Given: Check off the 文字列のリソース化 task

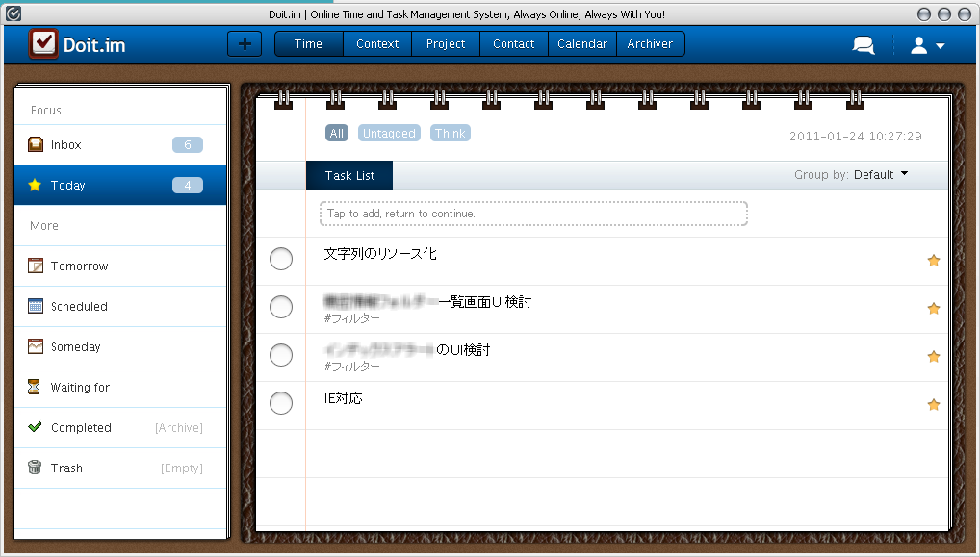Looking at the screenshot, I should (x=280, y=259).
